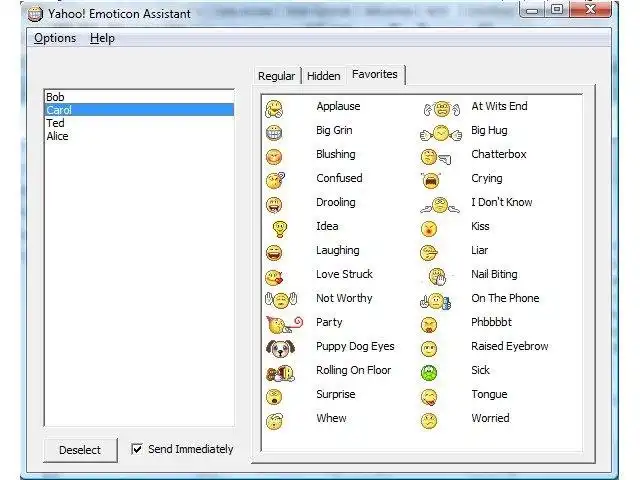Select the Raised Eyebrow emoticon icon
Viewport: 640px width, 480px height.
click(x=429, y=349)
